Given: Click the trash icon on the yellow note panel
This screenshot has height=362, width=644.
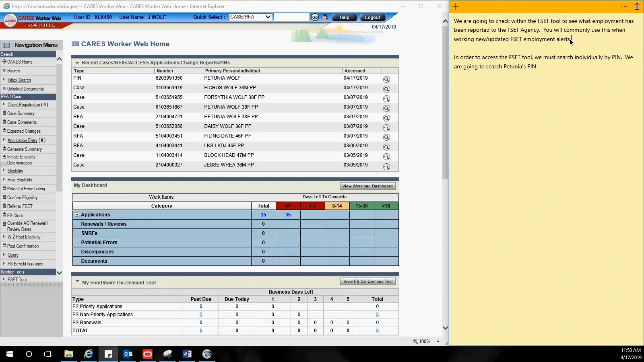Looking at the screenshot, I should click(x=637, y=6).
